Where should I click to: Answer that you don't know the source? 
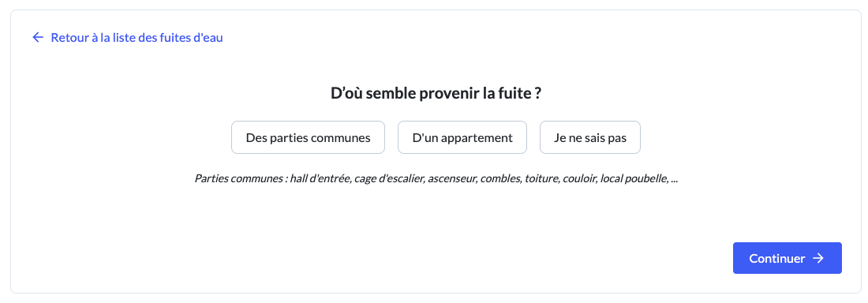pos(590,137)
